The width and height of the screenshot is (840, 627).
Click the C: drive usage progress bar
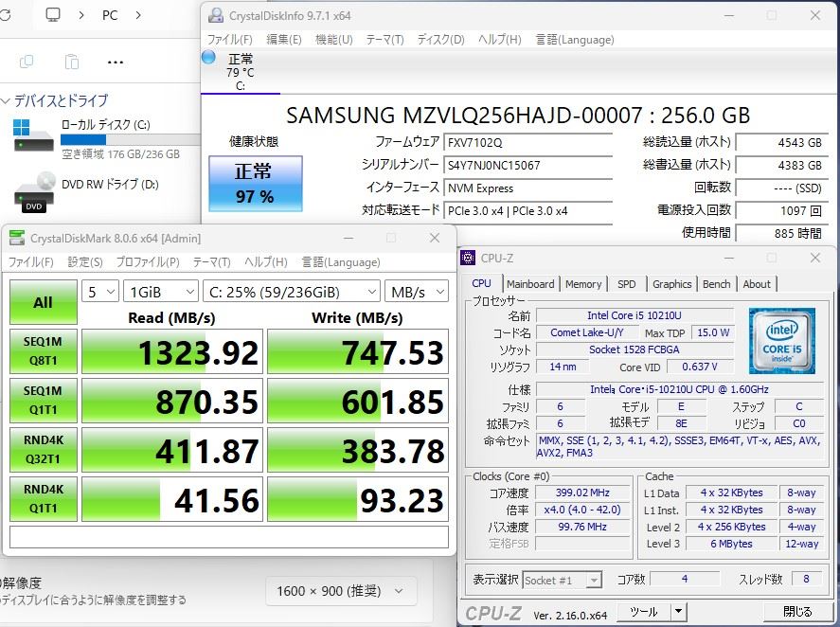(130, 140)
